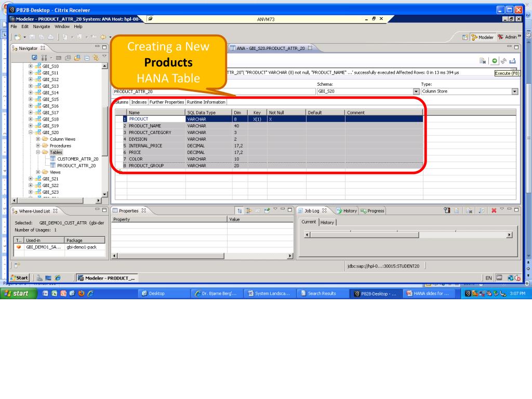Open the Window menu
This screenshot has width=532, height=399.
point(62,26)
